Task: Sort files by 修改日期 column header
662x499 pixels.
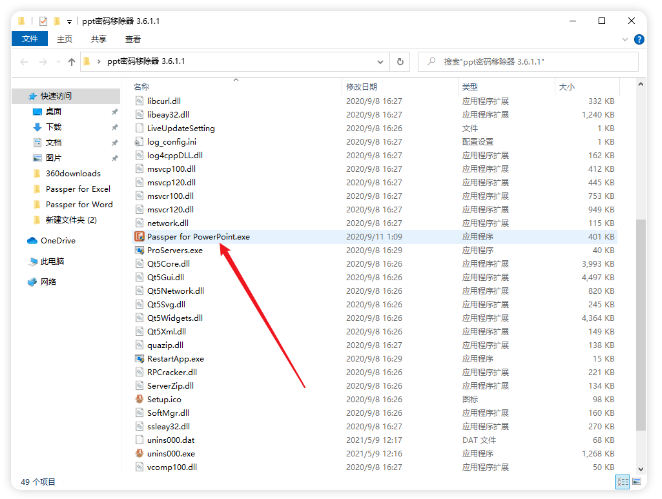Action: tap(361, 87)
